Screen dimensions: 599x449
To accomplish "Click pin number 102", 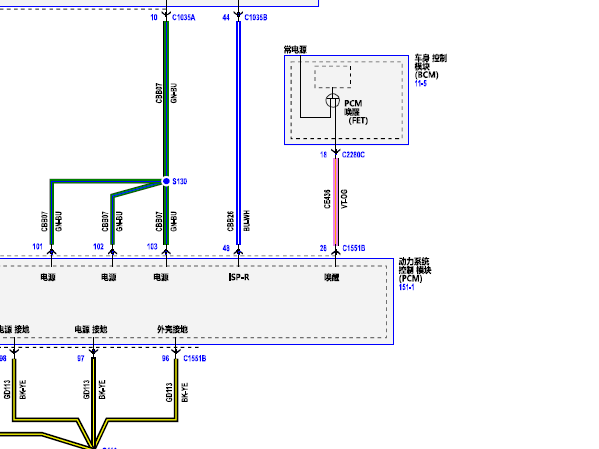I will [x=98, y=246].
